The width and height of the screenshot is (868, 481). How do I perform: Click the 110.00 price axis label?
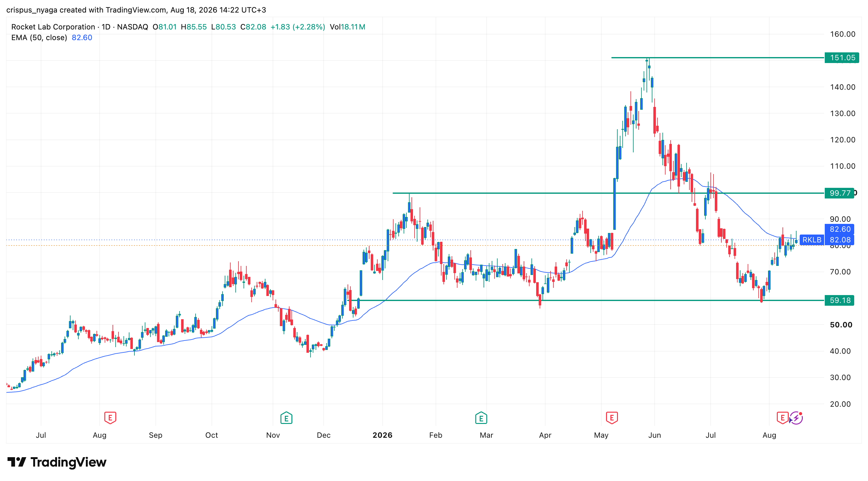[x=842, y=166]
